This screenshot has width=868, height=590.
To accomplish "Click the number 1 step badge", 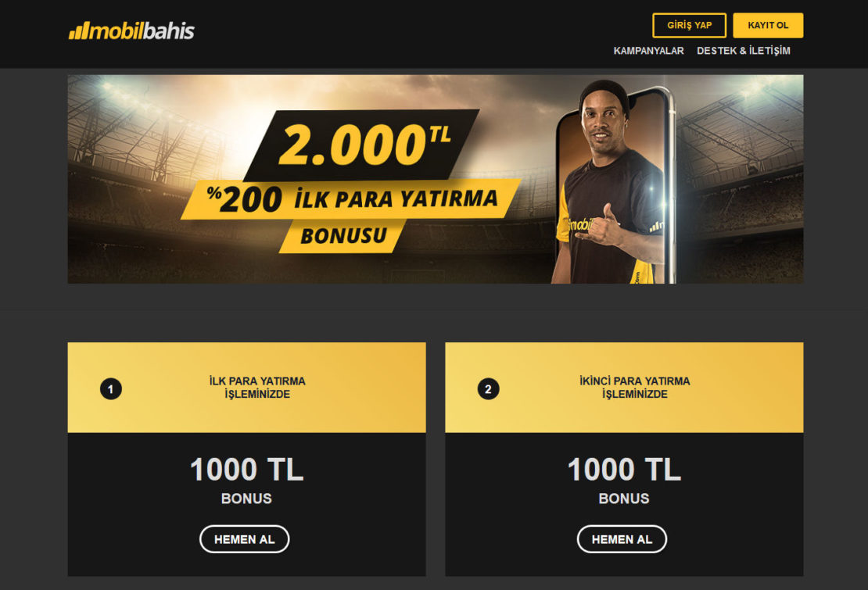I will [x=111, y=388].
